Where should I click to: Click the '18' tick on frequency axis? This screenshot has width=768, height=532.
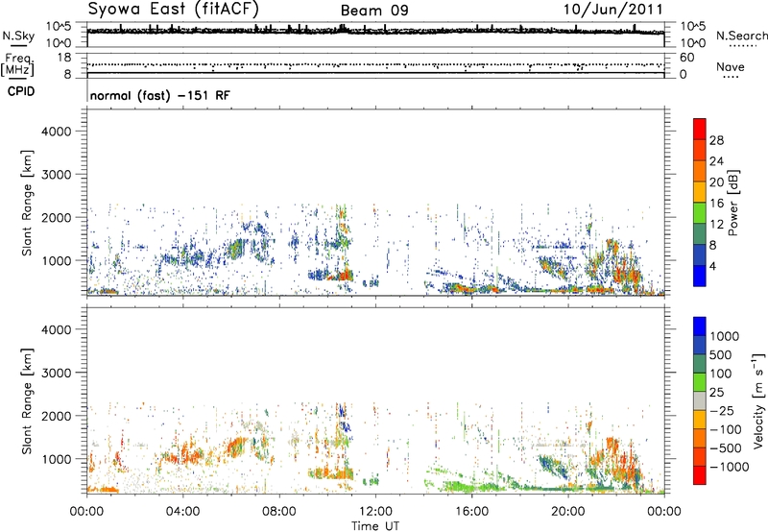(64, 58)
